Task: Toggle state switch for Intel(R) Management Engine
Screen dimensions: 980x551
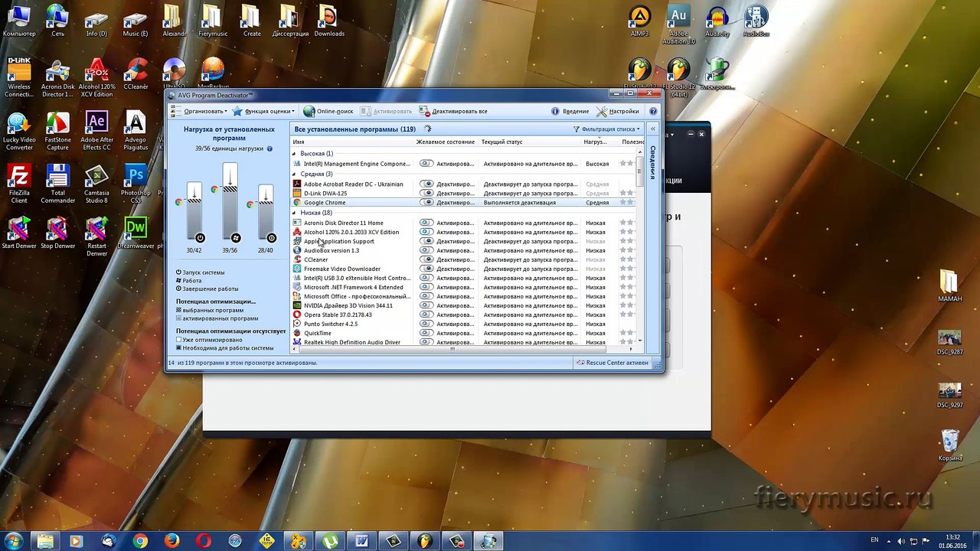Action: pos(426,164)
